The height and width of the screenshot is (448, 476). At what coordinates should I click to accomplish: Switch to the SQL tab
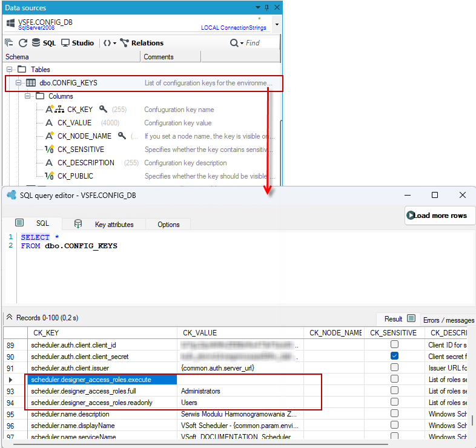(x=32, y=223)
